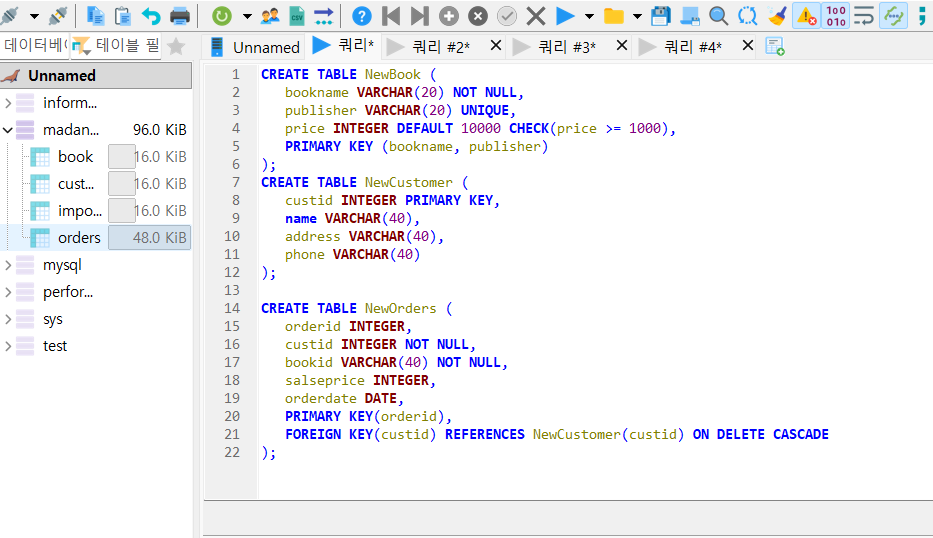Switch to the 데이터베이스 filter tab
This screenshot has width=933, height=538.
tap(35, 45)
